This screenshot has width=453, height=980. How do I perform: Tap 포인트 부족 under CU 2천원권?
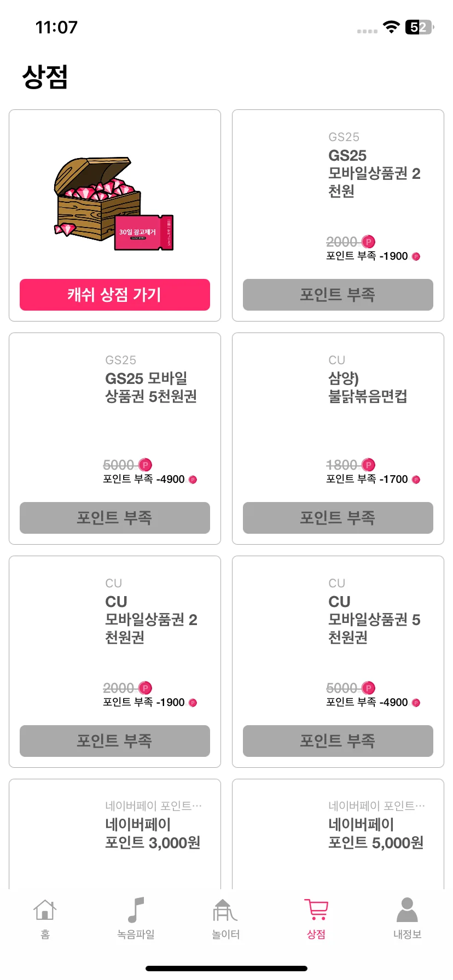(x=115, y=741)
